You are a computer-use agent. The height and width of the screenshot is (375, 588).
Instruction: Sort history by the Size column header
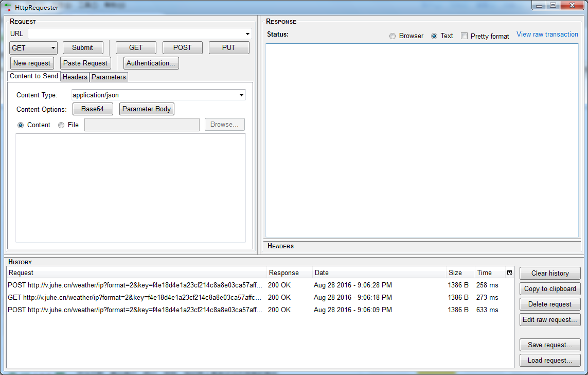[x=460, y=273]
